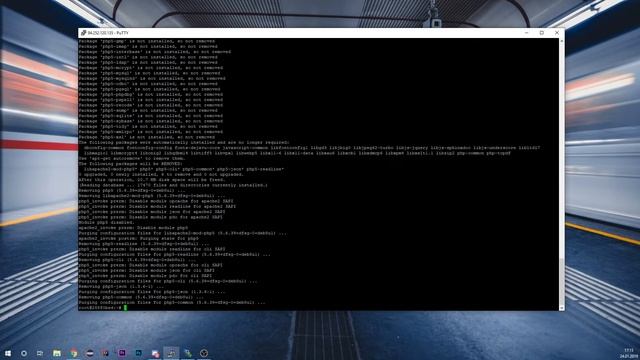Click the green cursor at shell prompt

pos(125,308)
